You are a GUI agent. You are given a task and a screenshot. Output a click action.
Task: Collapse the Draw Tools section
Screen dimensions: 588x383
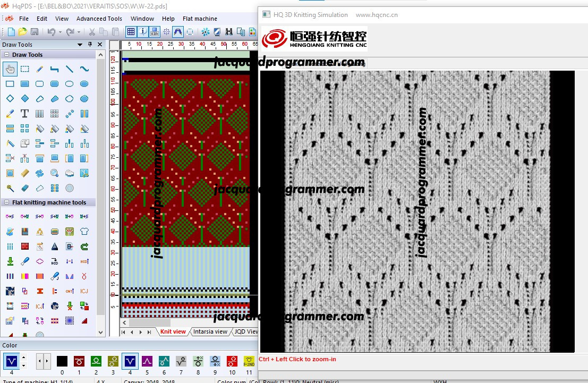tap(6, 55)
